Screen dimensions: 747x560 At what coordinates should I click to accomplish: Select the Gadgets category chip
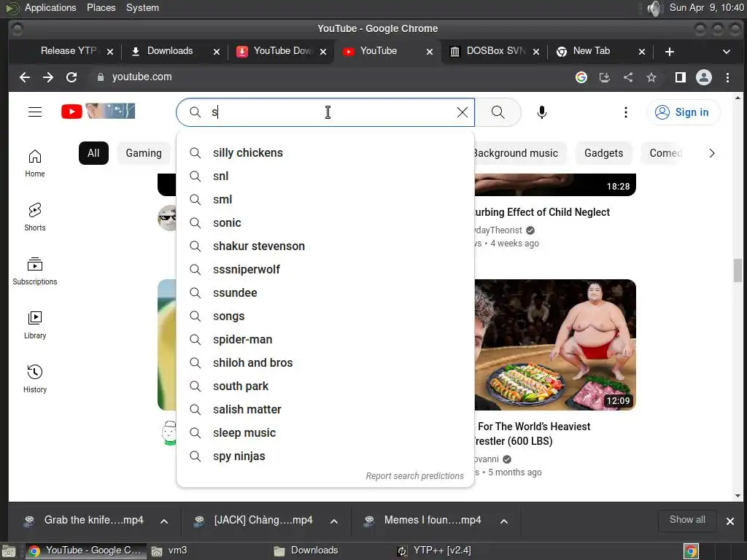[603, 153]
